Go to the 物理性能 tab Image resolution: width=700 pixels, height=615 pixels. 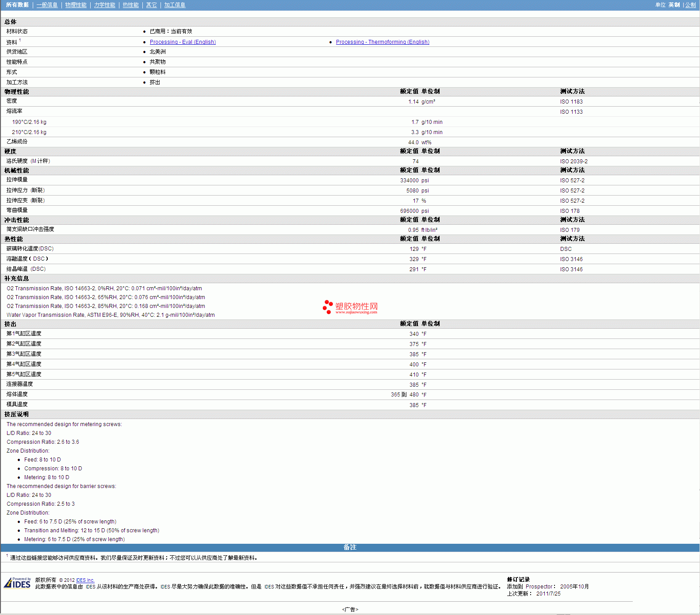click(76, 5)
